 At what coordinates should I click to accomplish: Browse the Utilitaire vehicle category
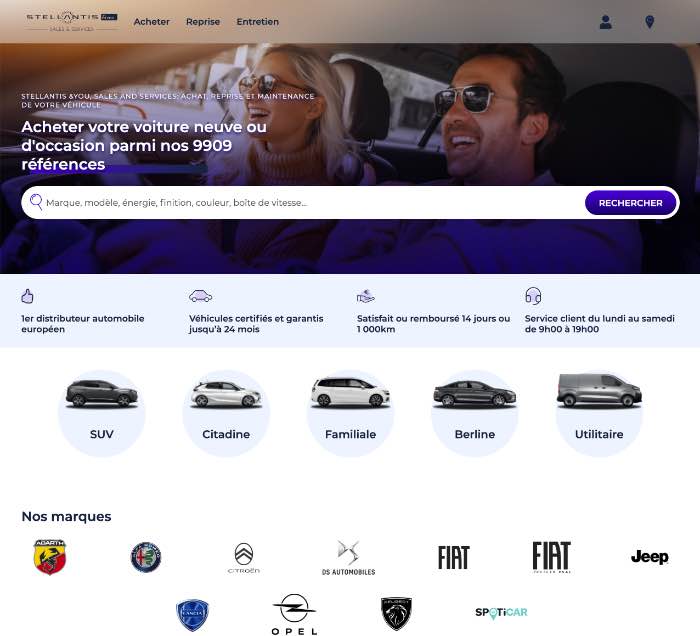pos(599,413)
